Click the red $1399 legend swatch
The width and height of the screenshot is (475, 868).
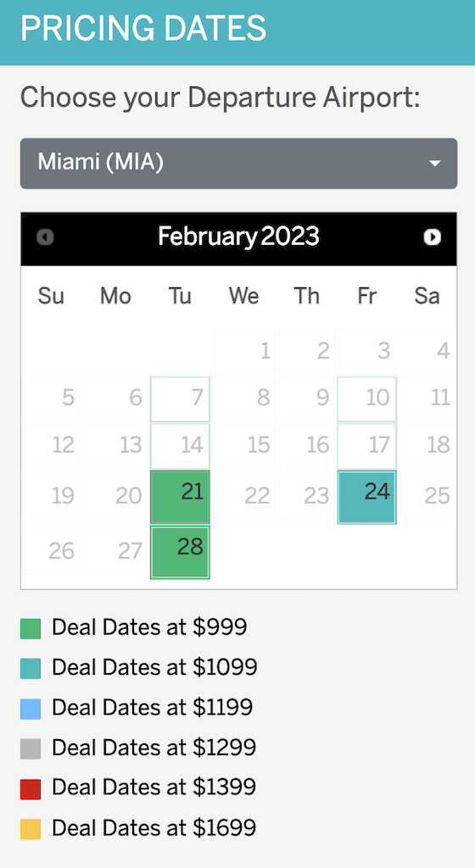pos(31,789)
